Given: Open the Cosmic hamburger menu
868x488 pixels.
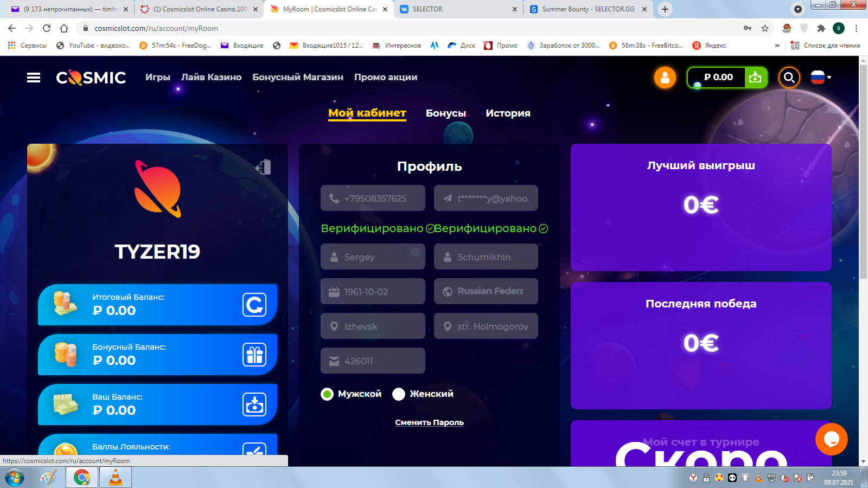Looking at the screenshot, I should [x=34, y=78].
